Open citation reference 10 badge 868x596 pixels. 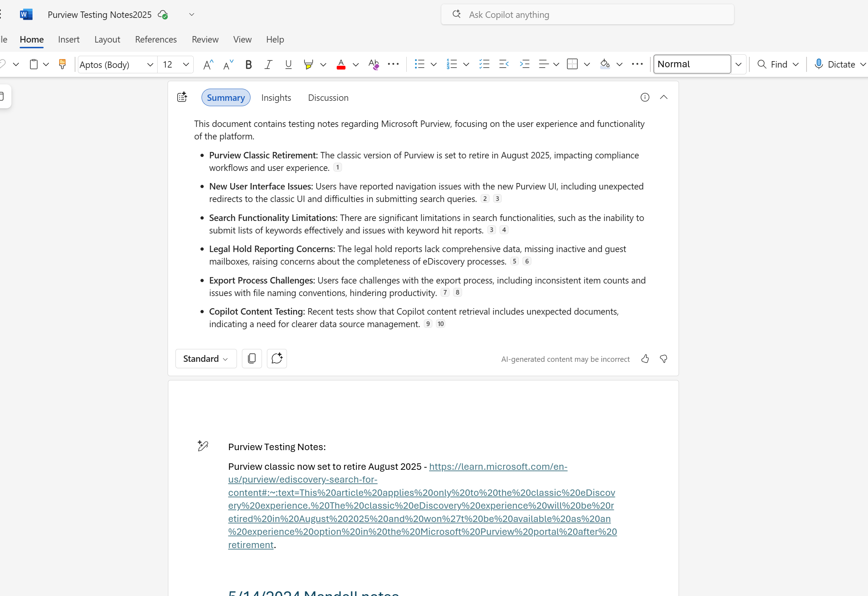tap(441, 324)
